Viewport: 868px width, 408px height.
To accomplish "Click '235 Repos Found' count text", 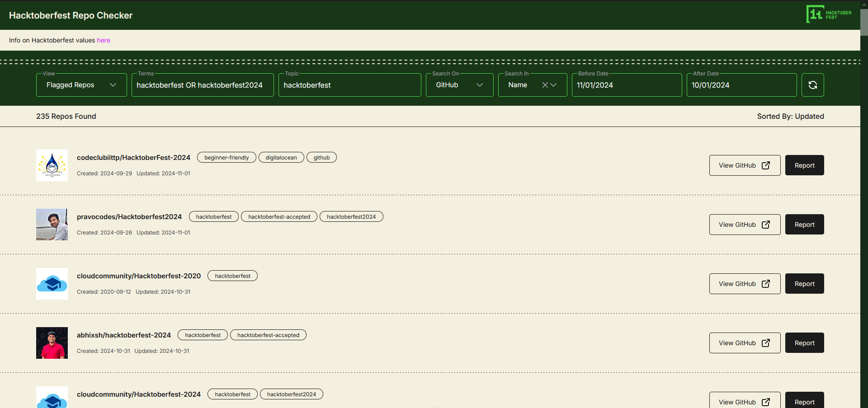I will click(66, 117).
